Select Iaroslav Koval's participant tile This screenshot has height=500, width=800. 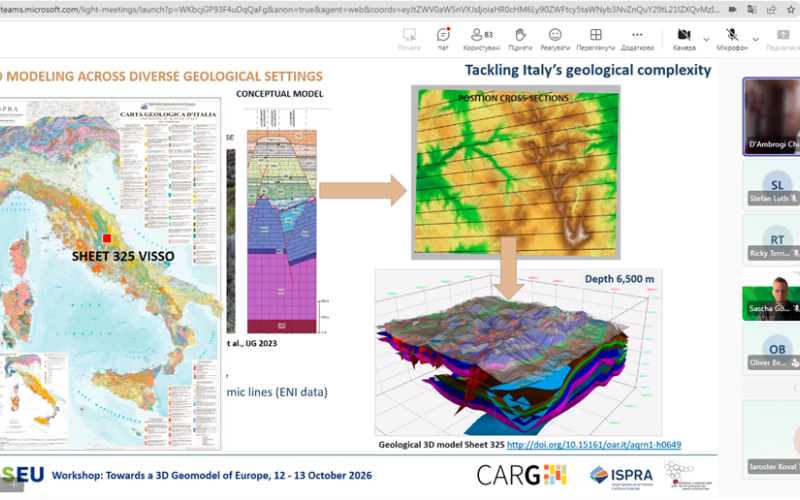click(x=771, y=440)
